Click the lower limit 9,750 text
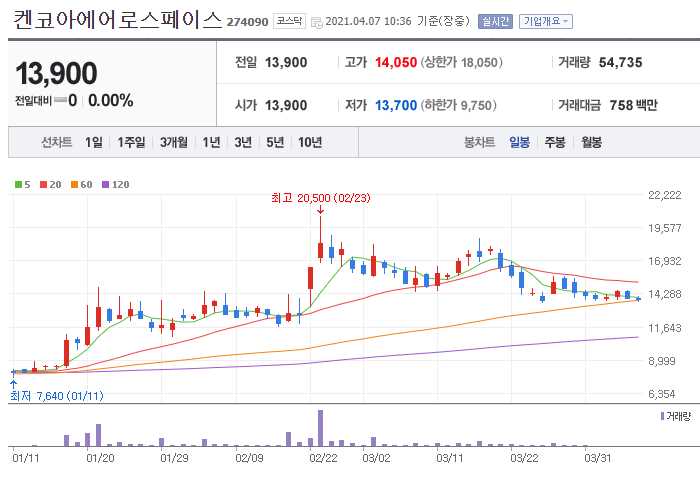The width and height of the screenshot is (700, 479). pos(459,105)
